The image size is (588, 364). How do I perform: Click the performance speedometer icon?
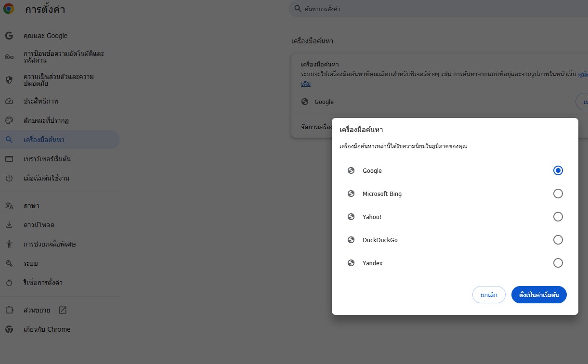pyautogui.click(x=9, y=102)
